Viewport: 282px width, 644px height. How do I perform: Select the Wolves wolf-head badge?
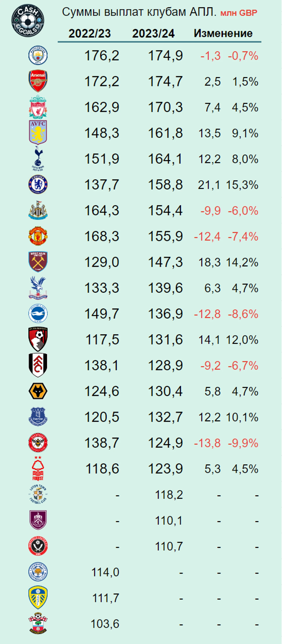[38, 391]
